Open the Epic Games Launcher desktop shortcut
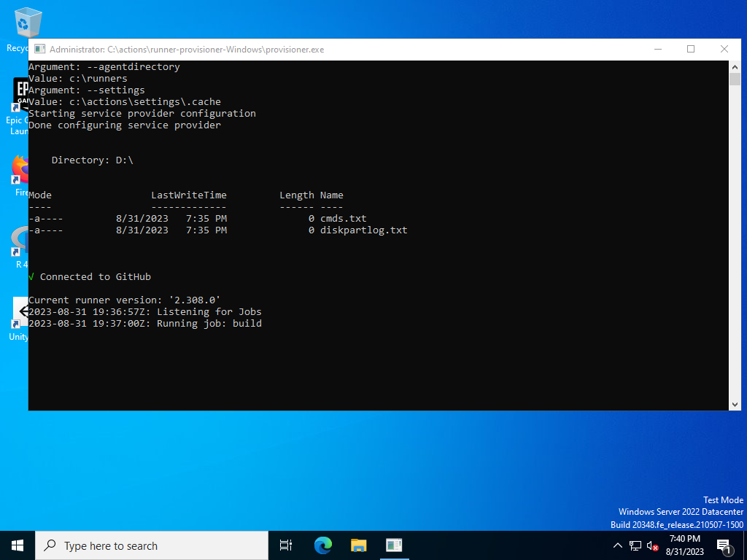 coord(16,106)
